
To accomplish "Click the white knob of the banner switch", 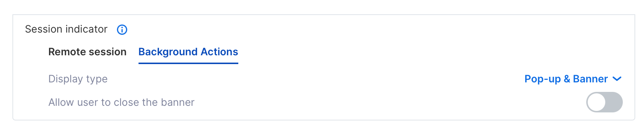I will coord(596,102).
